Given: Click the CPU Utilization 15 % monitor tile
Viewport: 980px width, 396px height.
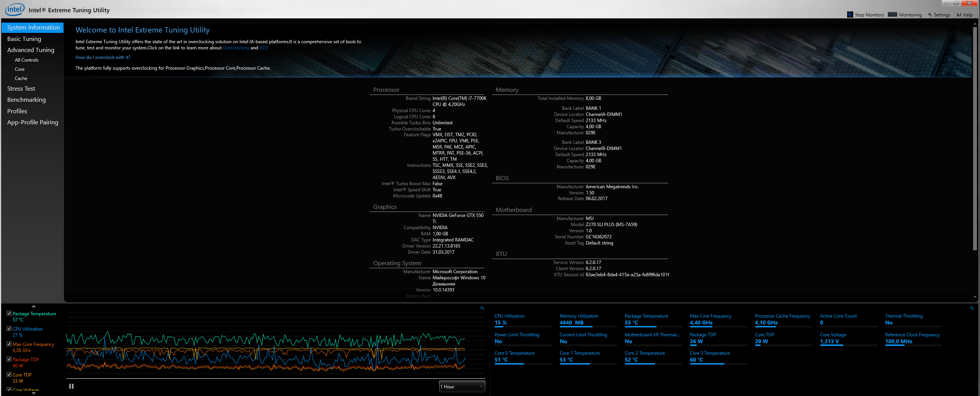Looking at the screenshot, I should pos(523,320).
